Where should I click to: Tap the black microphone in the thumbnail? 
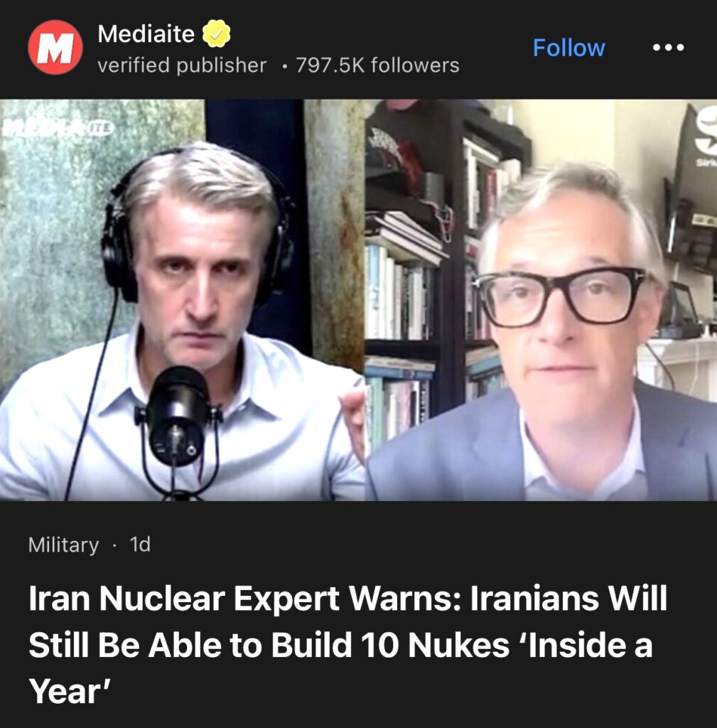(x=176, y=418)
